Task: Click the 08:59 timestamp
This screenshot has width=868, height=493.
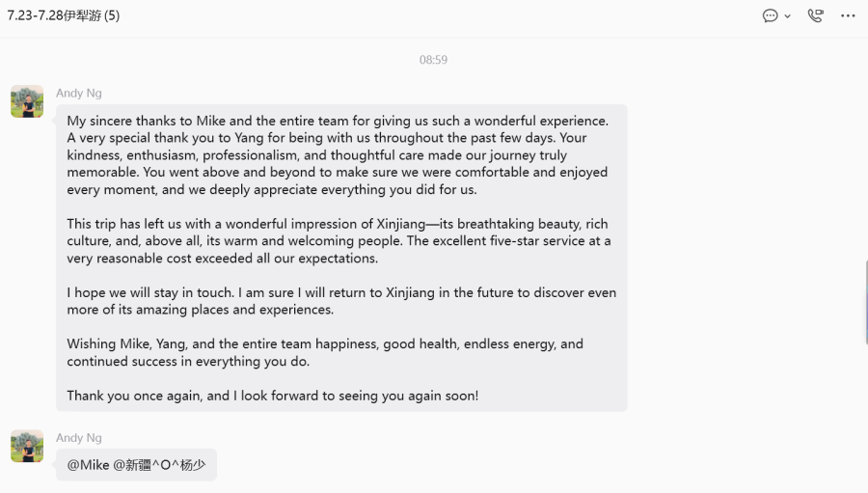Action: (433, 60)
